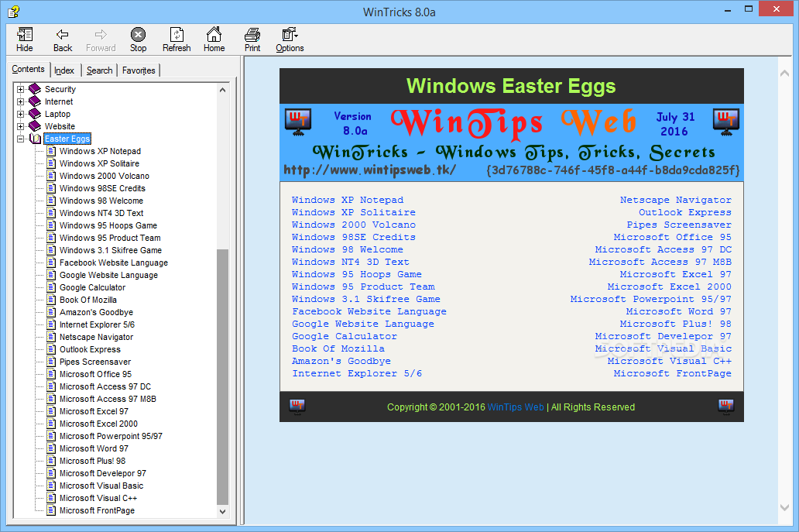This screenshot has width=799, height=532.
Task: Expand the Laptop tree node
Action: [20, 114]
